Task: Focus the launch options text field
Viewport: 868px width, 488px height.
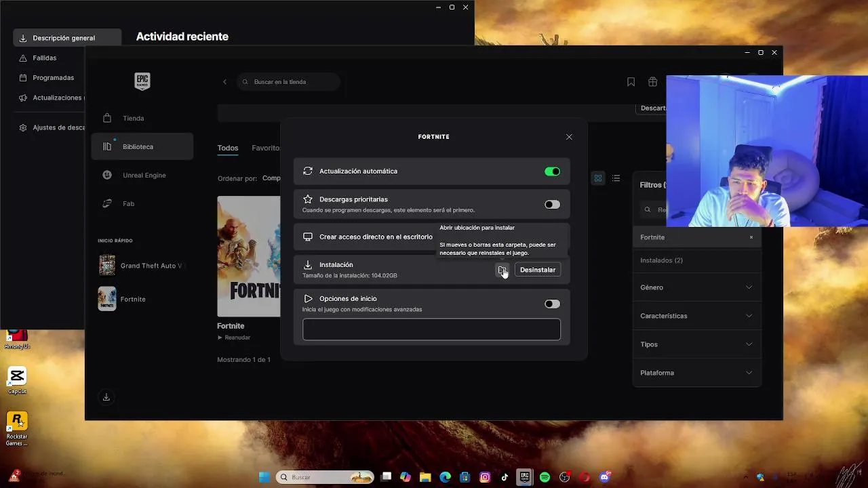Action: (x=431, y=329)
